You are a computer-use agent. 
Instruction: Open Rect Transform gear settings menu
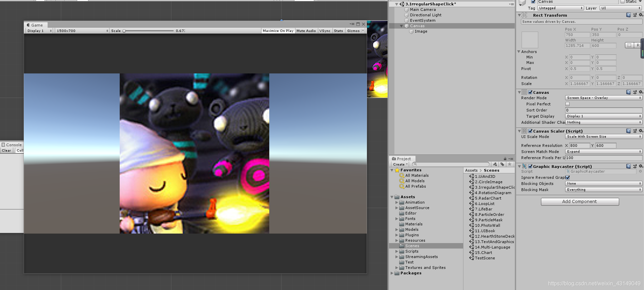click(x=641, y=15)
